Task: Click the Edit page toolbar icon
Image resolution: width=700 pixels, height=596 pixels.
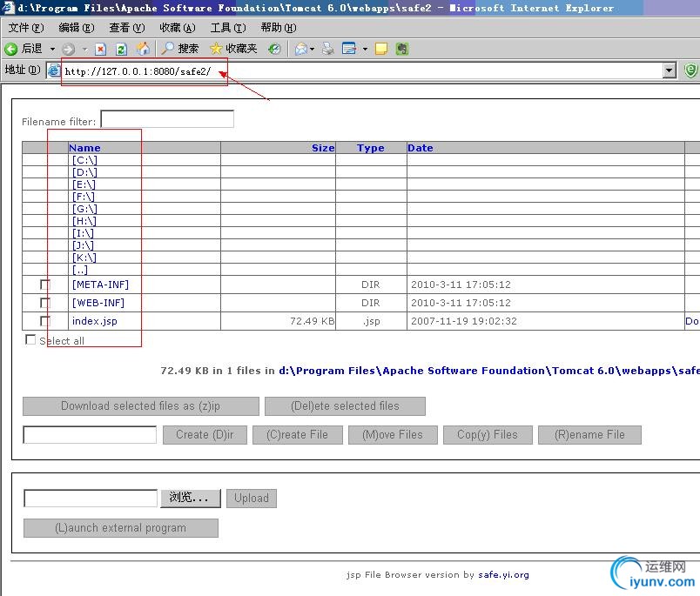Action: (x=348, y=49)
